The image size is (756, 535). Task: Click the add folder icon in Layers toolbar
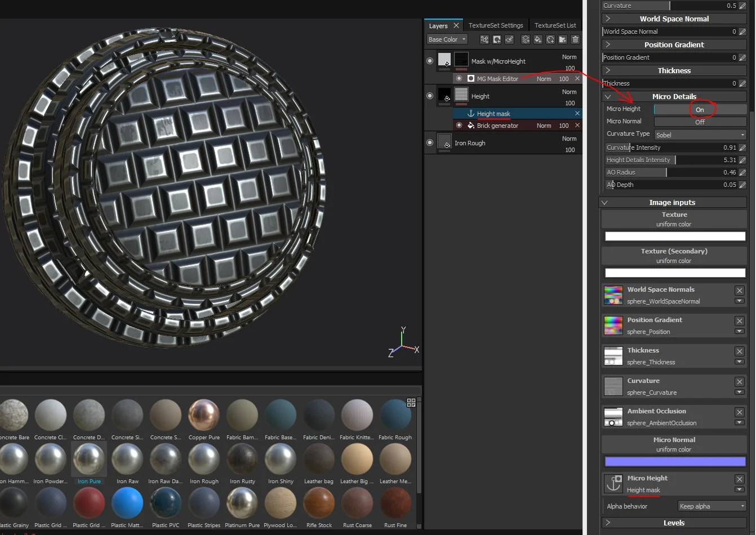coord(563,39)
